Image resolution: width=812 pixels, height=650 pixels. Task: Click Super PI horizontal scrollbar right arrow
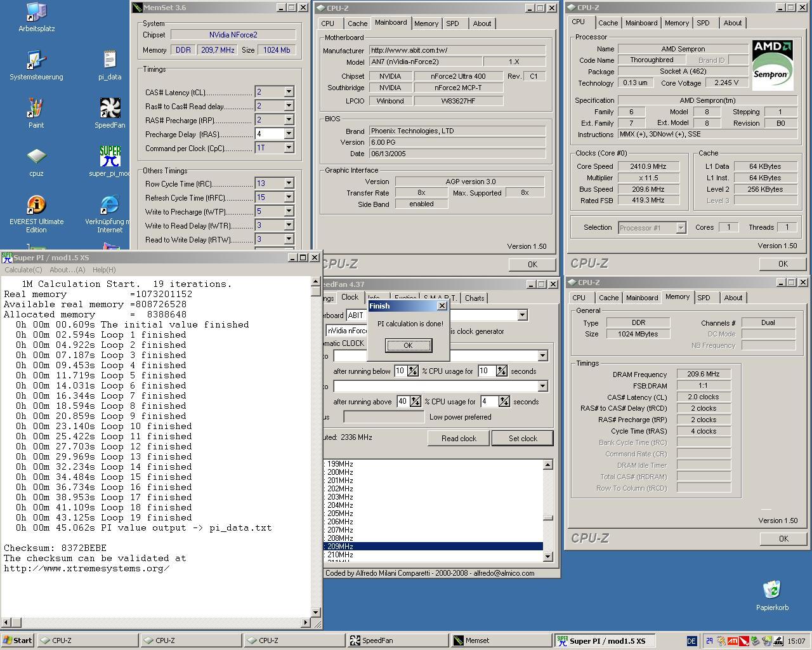(305, 623)
